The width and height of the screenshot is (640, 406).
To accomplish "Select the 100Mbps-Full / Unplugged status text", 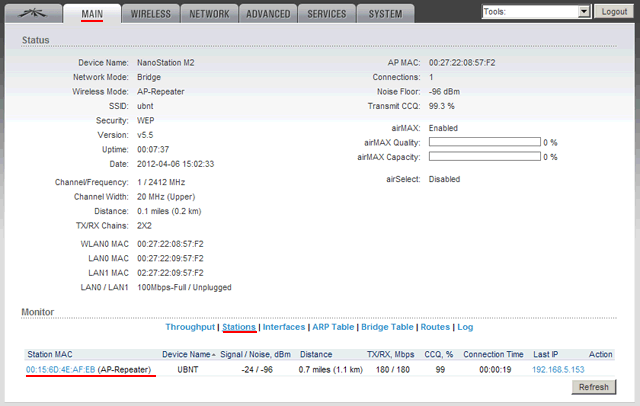I will coord(184,287).
